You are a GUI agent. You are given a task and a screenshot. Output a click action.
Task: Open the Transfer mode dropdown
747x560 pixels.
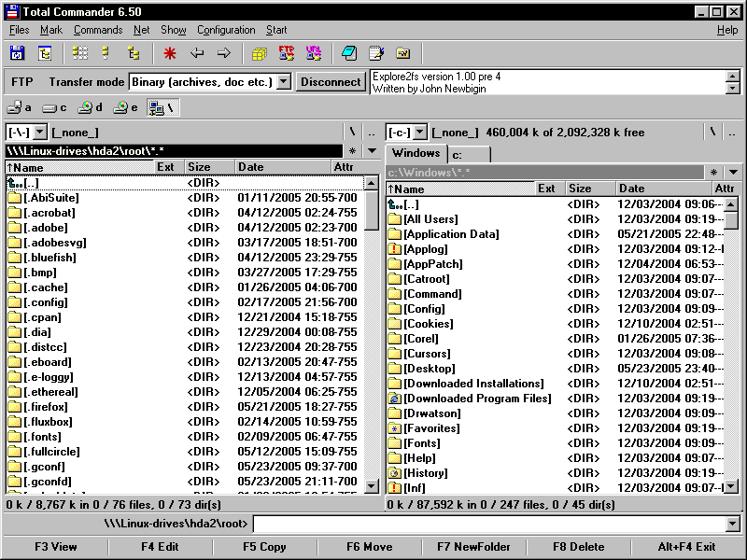tap(284, 82)
